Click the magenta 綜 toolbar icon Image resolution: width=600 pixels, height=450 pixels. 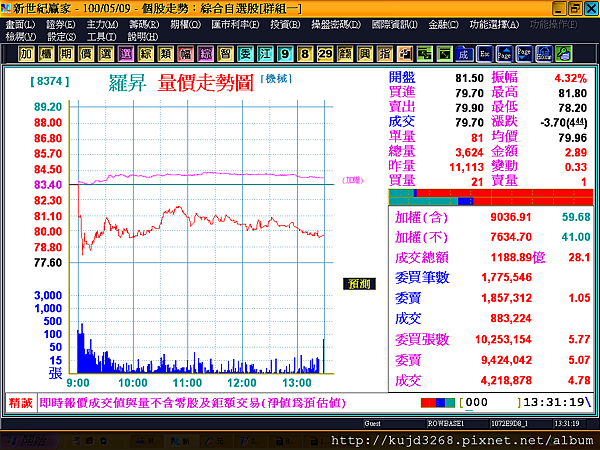[205, 54]
